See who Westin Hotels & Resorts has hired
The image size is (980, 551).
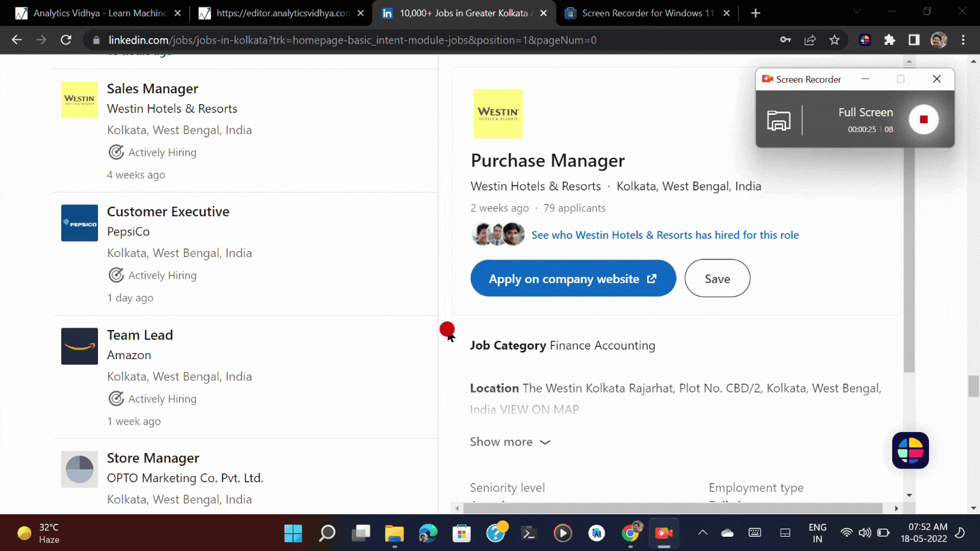pos(665,235)
